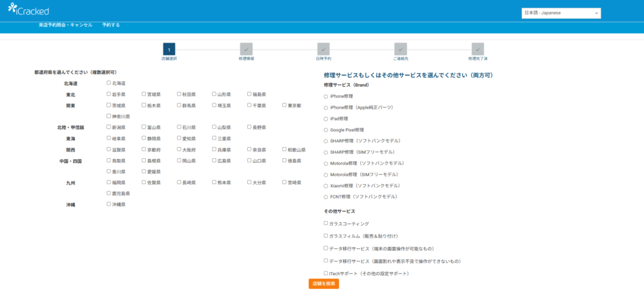Image resolution: width=644 pixels, height=294 pixels.
Task: Check the 兵庫県 checkbox
Action: (214, 150)
